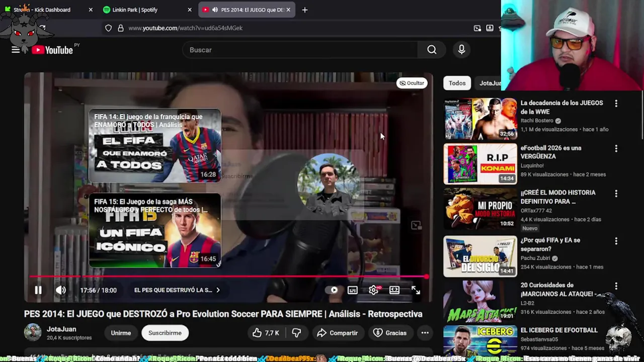Focus the Buscar search field
The height and width of the screenshot is (362, 644).
tap(301, 50)
